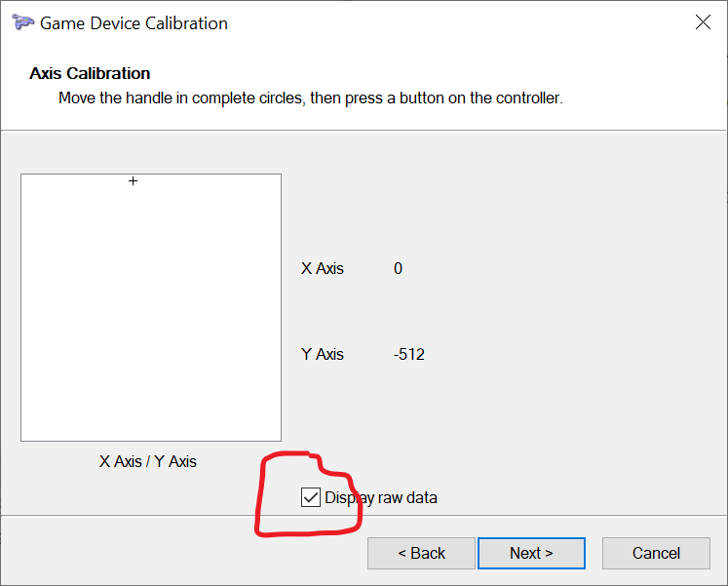
Task: Click the 'Y Axis' label
Action: coord(323,354)
